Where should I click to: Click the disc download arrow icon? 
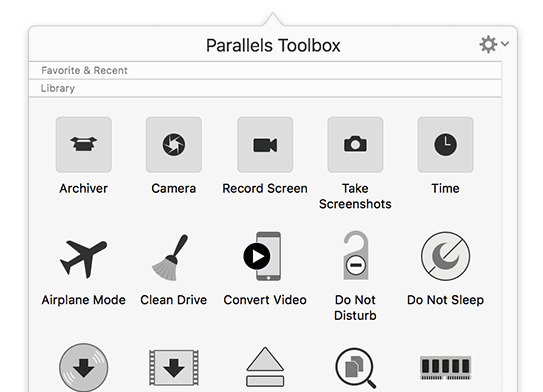83,367
